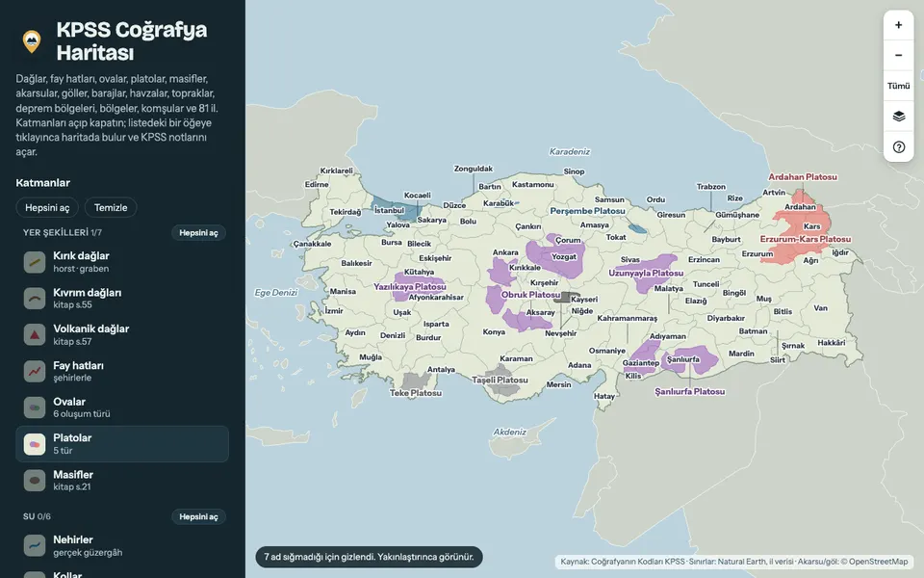The height and width of the screenshot is (578, 924).
Task: Click the Masifler layer icon
Action: click(x=35, y=480)
